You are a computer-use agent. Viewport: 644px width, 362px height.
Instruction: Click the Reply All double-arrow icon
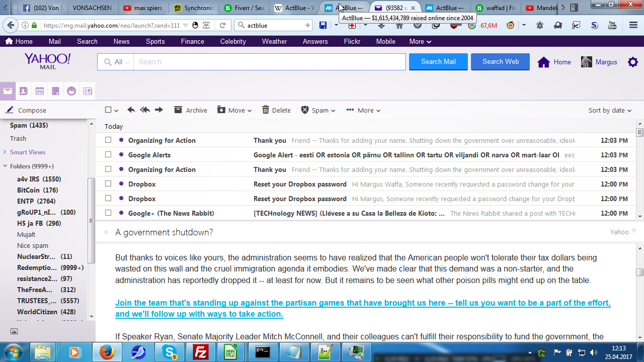click(145, 110)
